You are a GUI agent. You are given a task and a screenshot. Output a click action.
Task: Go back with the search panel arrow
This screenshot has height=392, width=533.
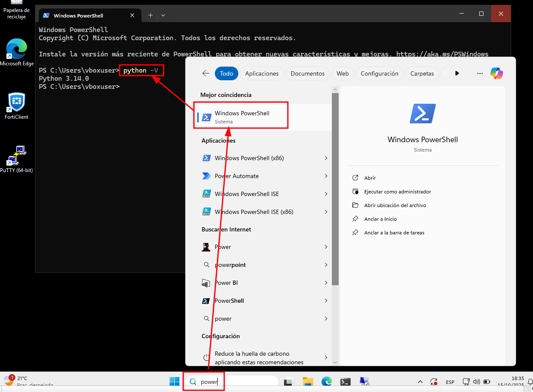pyautogui.click(x=206, y=73)
